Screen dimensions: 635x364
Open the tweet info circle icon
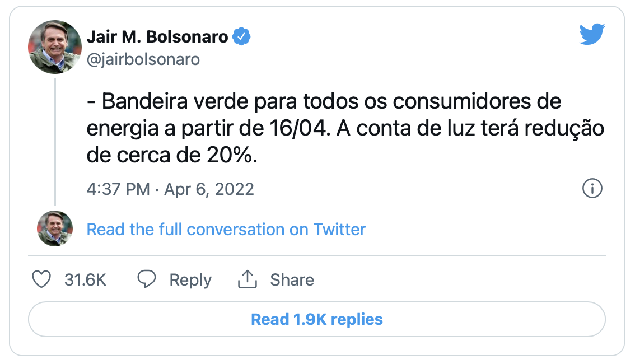pyautogui.click(x=592, y=189)
